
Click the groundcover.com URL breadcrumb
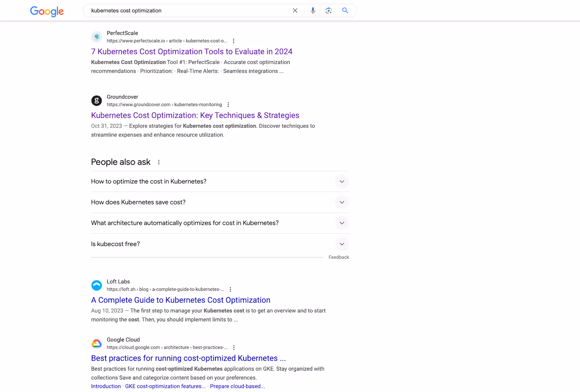(164, 105)
